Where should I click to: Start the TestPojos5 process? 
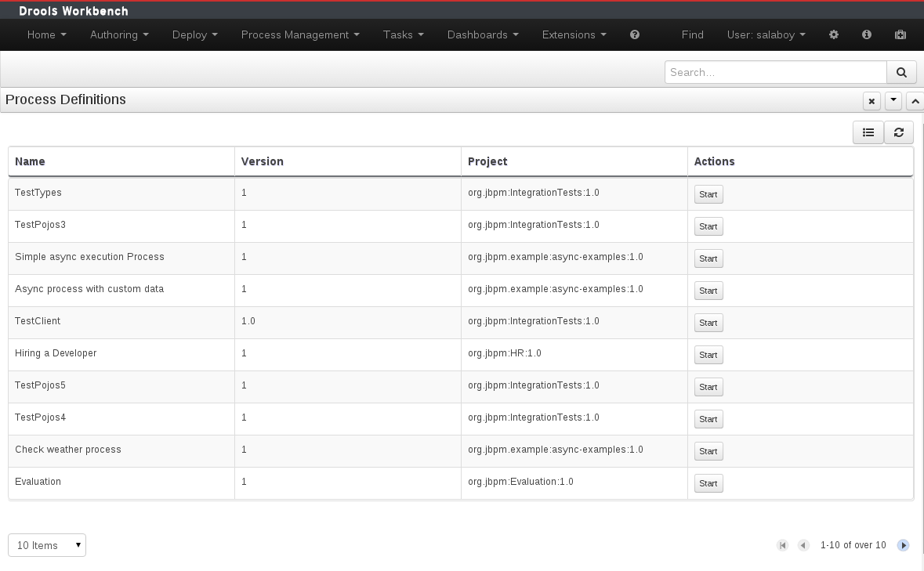click(708, 387)
